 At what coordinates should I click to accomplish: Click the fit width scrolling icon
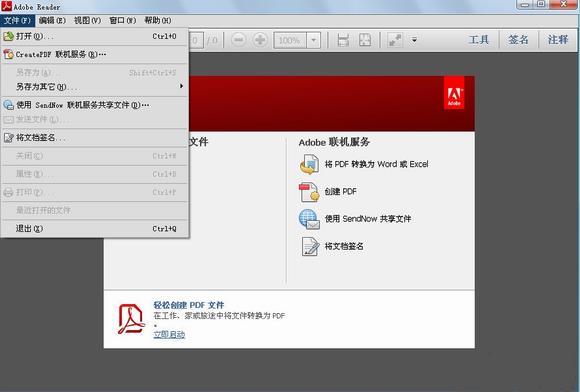tap(343, 40)
